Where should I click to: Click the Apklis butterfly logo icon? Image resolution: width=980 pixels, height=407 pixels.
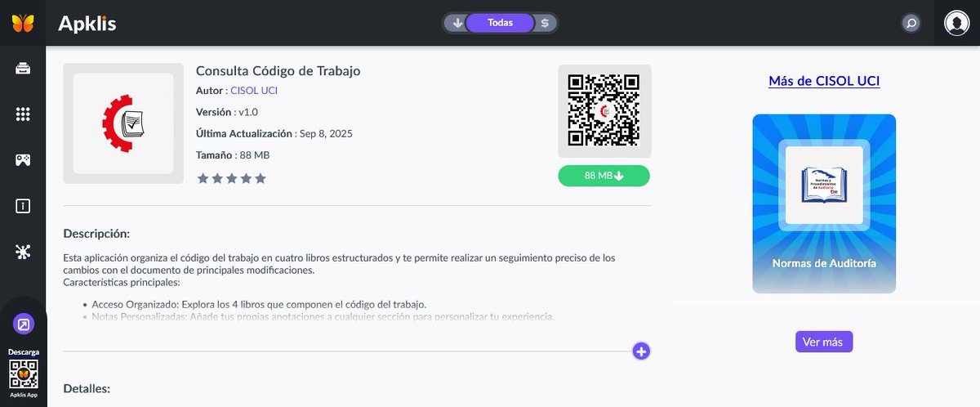(23, 23)
